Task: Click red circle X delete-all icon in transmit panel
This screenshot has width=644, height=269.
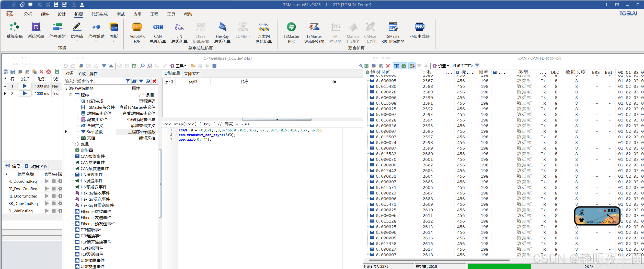Action: (x=49, y=72)
